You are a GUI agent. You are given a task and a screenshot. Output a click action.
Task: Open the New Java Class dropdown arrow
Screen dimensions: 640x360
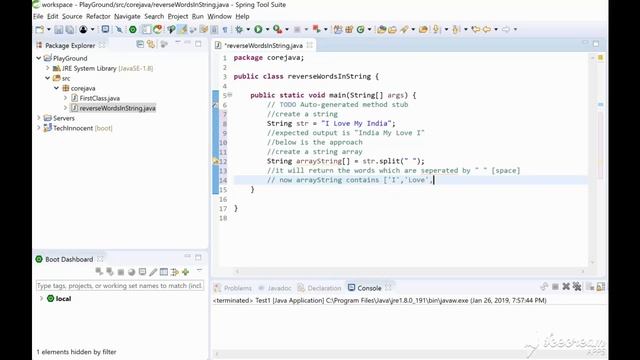click(369, 29)
